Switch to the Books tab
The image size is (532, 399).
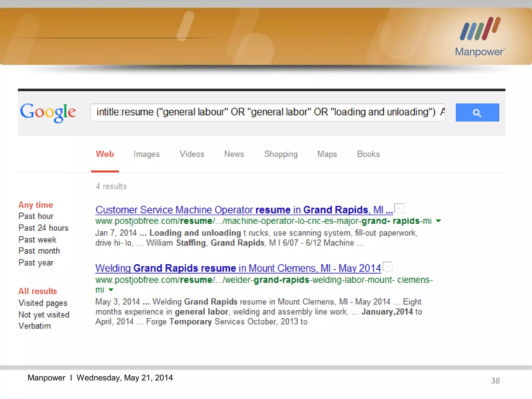pos(368,154)
